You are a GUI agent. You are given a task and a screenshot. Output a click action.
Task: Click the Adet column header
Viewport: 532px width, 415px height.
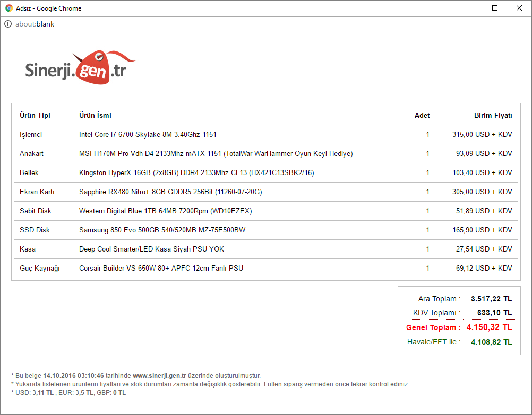[422, 115]
